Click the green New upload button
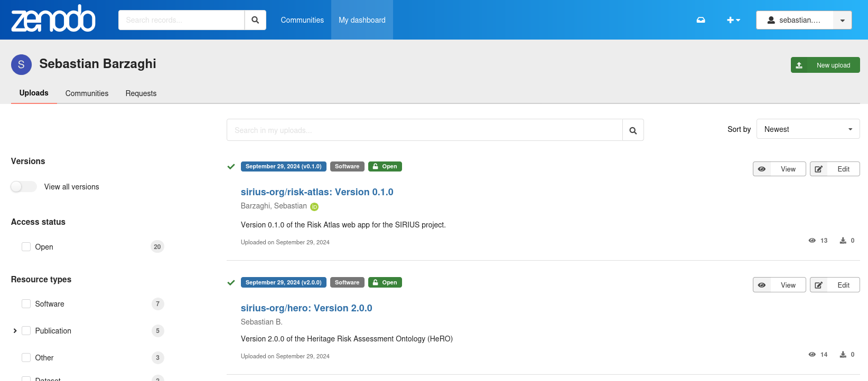The width and height of the screenshot is (868, 381). (x=825, y=65)
